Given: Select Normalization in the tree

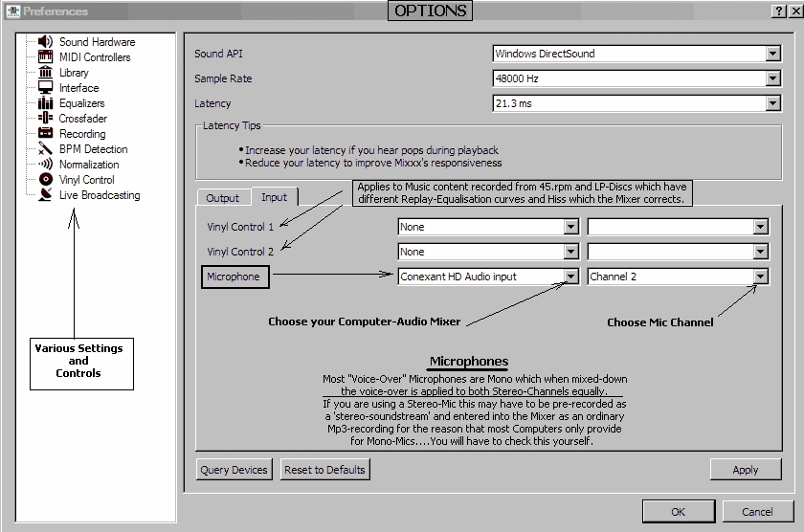Looking at the screenshot, I should click(x=89, y=165).
